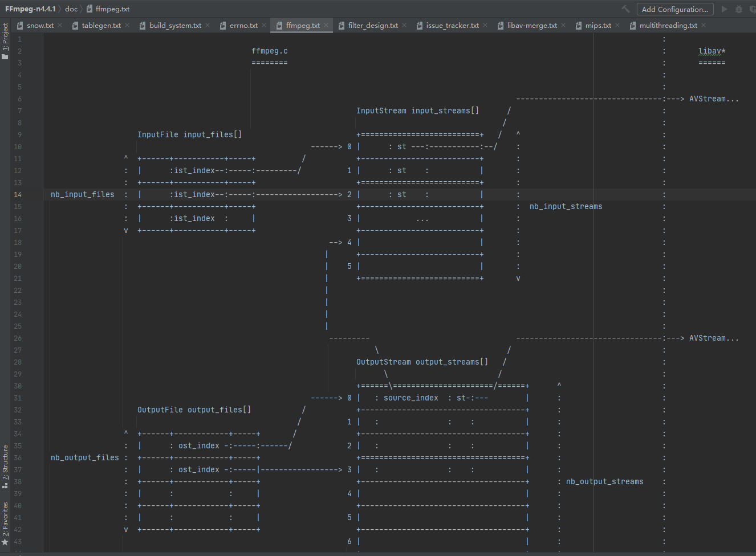756x556 pixels.
Task: Click the text 'InputStream input_streams[]'
Action: 418,111
